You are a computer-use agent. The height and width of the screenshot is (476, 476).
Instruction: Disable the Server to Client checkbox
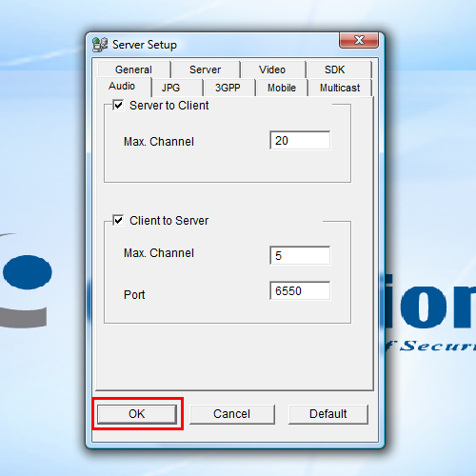tap(118, 105)
